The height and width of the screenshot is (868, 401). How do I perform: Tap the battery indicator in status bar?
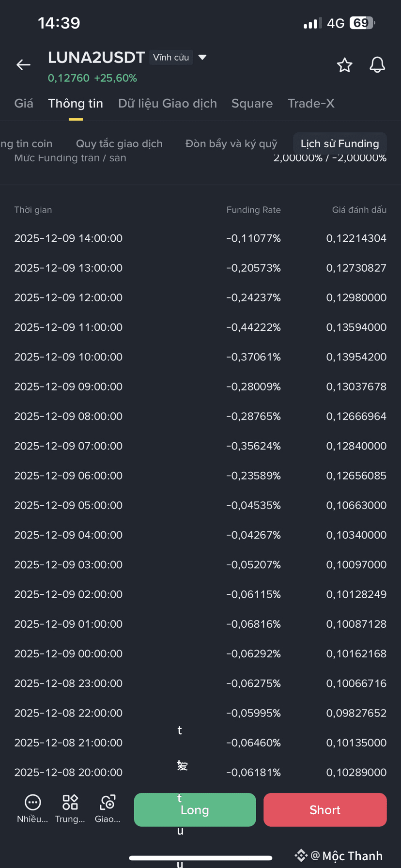(362, 23)
